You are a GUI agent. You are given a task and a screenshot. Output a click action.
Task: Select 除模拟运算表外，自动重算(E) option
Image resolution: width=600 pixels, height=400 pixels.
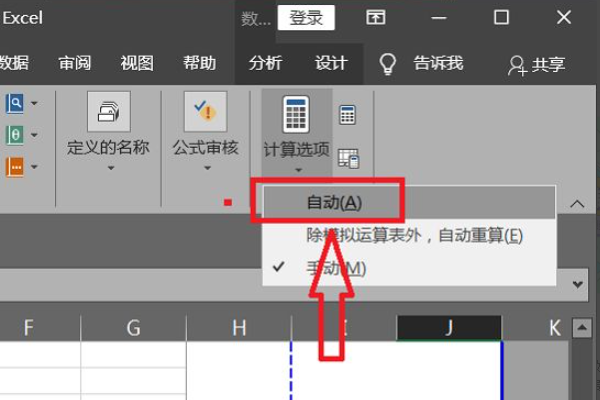[x=409, y=235]
